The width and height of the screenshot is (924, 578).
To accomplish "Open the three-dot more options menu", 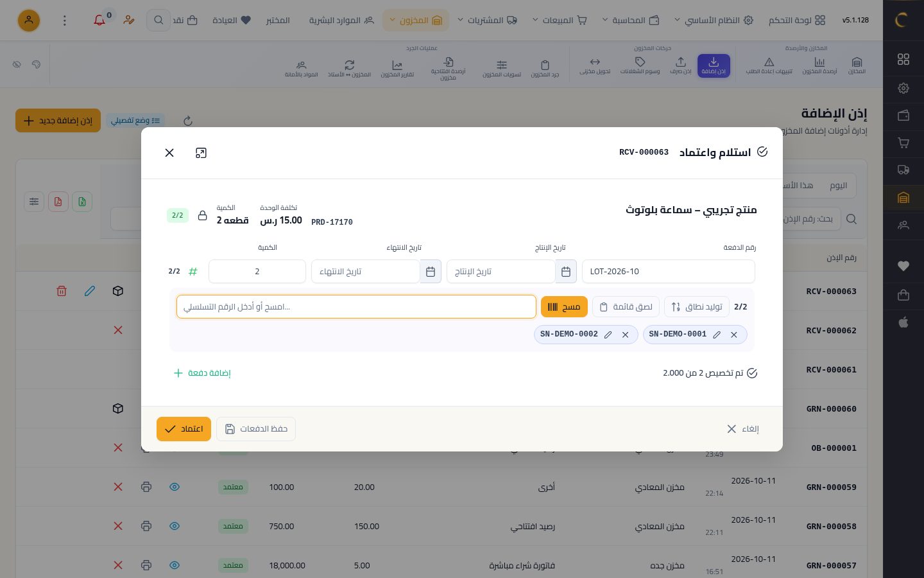I will click(x=64, y=21).
